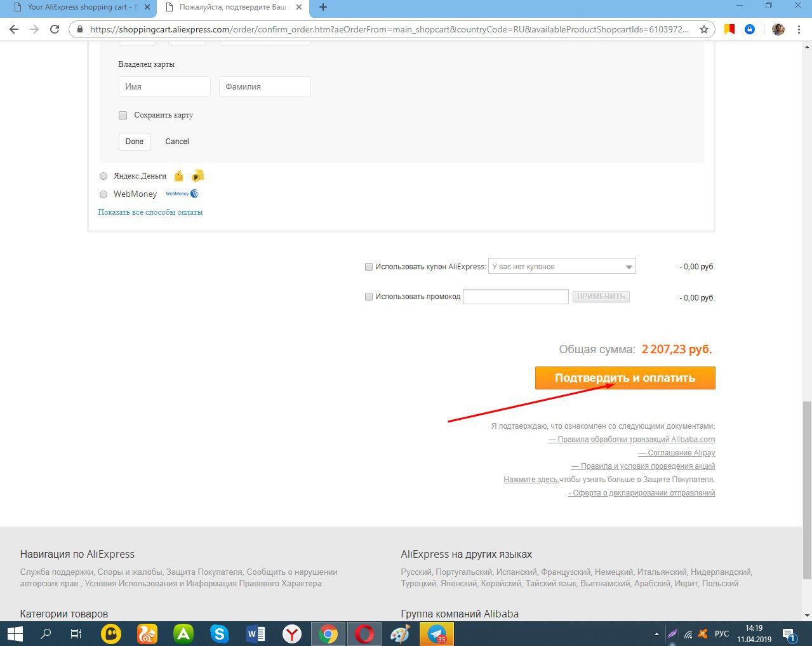Open Opera browser from the taskbar
This screenshot has width=812, height=646.
364,633
